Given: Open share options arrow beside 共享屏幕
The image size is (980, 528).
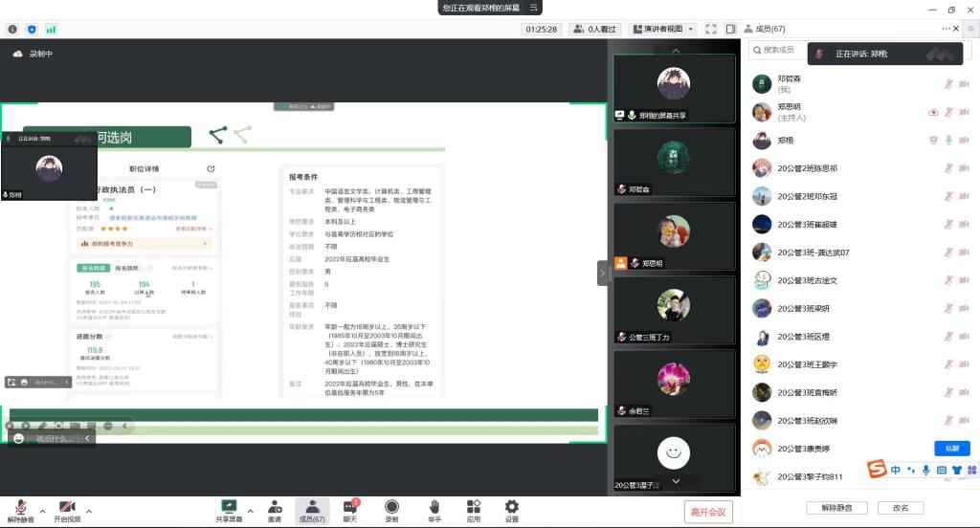Looking at the screenshot, I should point(250,511).
